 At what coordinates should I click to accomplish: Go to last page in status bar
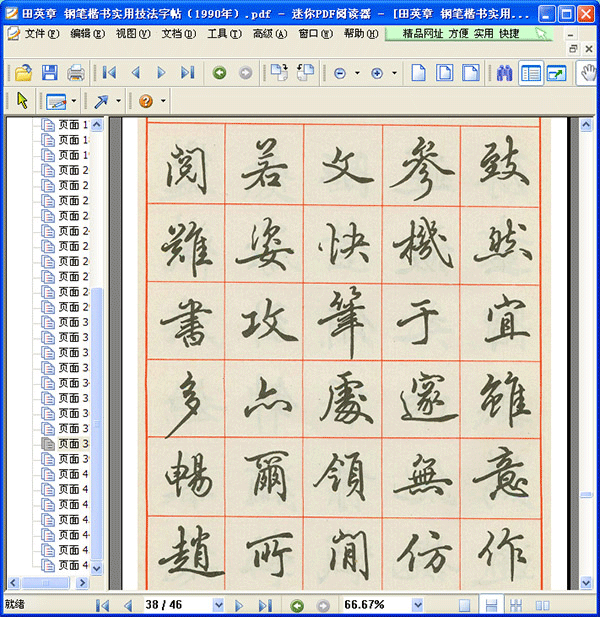pos(265,605)
